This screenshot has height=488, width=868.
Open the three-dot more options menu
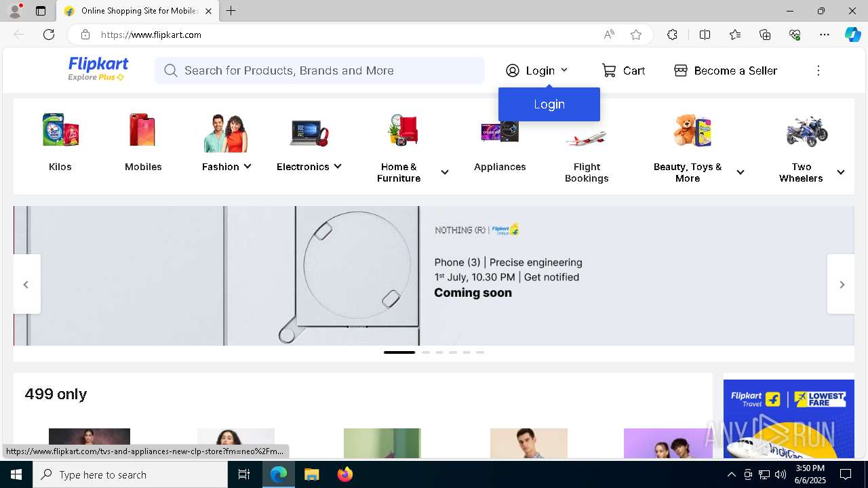pyautogui.click(x=818, y=70)
